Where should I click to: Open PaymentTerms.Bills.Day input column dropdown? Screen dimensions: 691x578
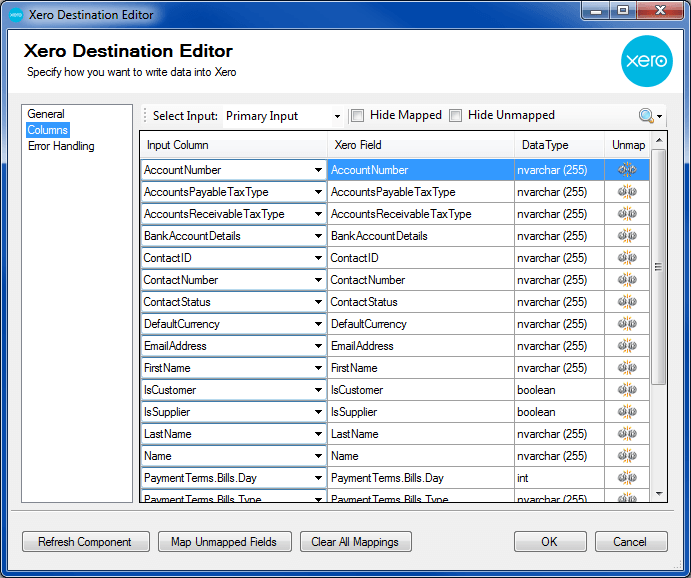tap(318, 478)
